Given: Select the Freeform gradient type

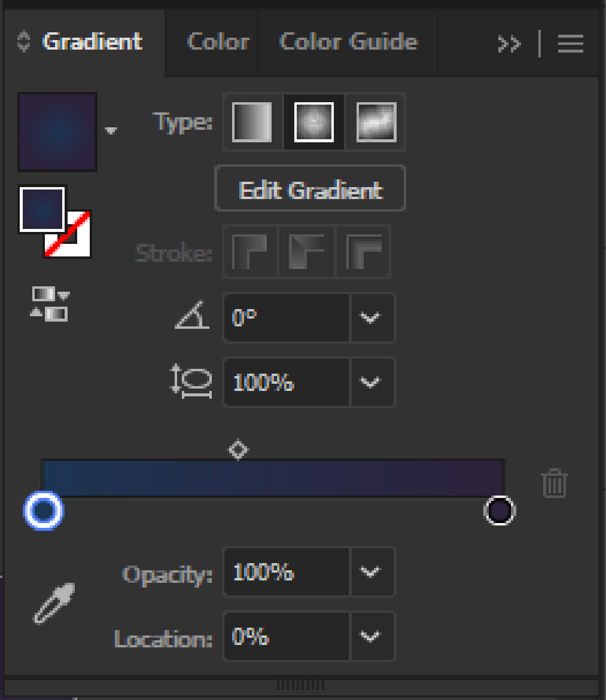Looking at the screenshot, I should (375, 123).
